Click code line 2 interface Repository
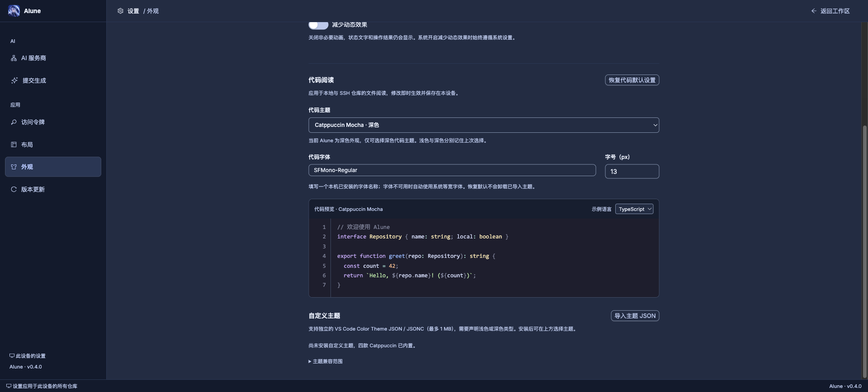 (x=423, y=237)
